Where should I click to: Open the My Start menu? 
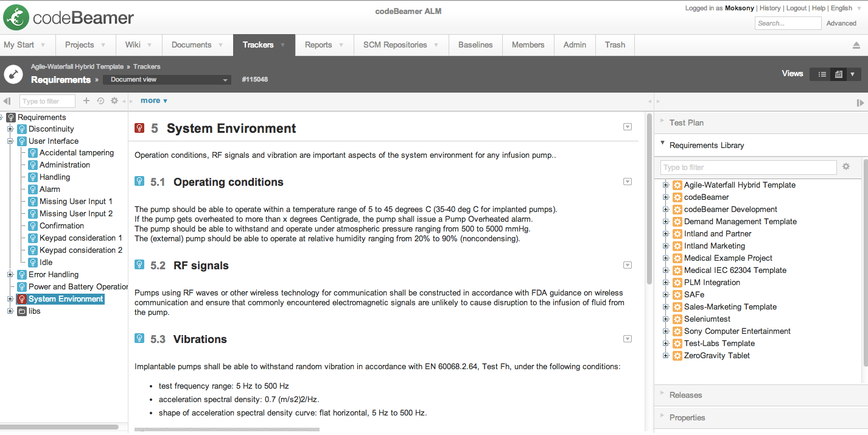point(27,45)
